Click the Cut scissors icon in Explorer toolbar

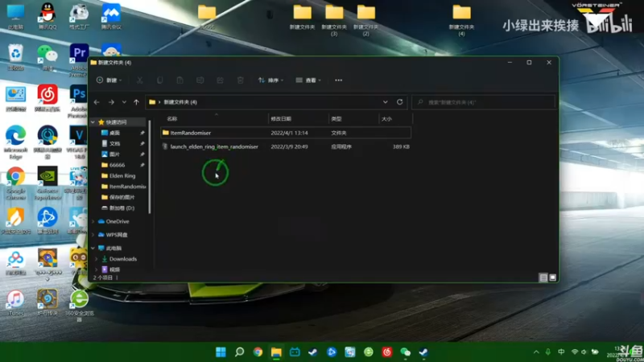pyautogui.click(x=139, y=80)
